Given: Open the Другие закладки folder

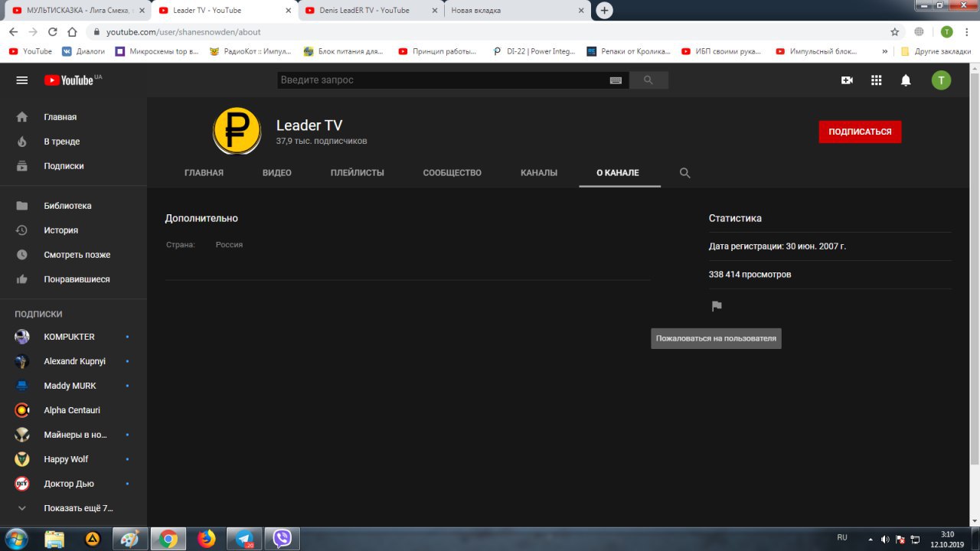Looking at the screenshot, I should (936, 51).
